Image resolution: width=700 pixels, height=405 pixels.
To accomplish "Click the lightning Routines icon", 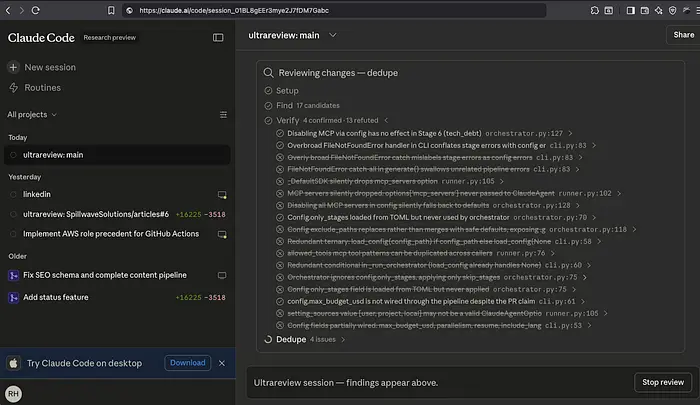I will (x=13, y=88).
